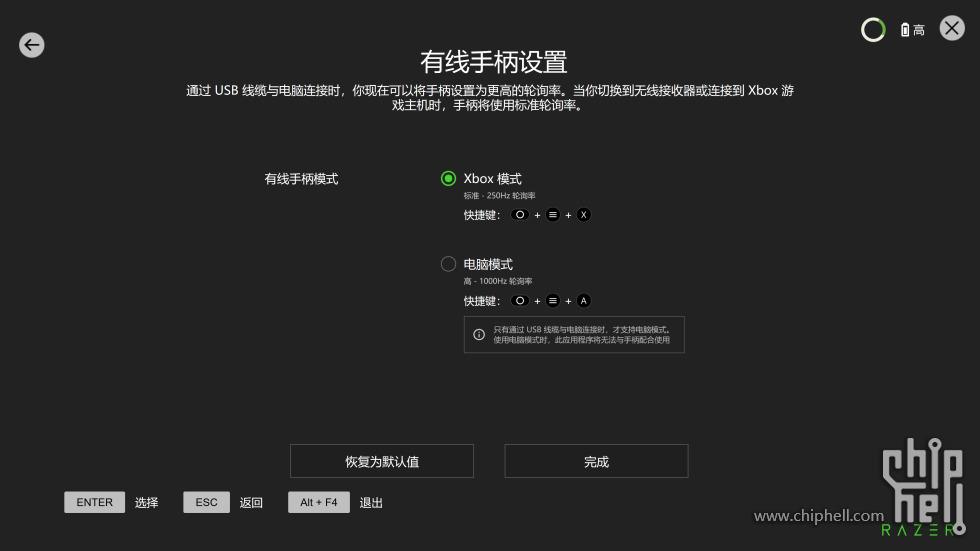The image size is (980, 551).
Task: Click the X button icon in Xbox shortcut
Action: [x=584, y=215]
